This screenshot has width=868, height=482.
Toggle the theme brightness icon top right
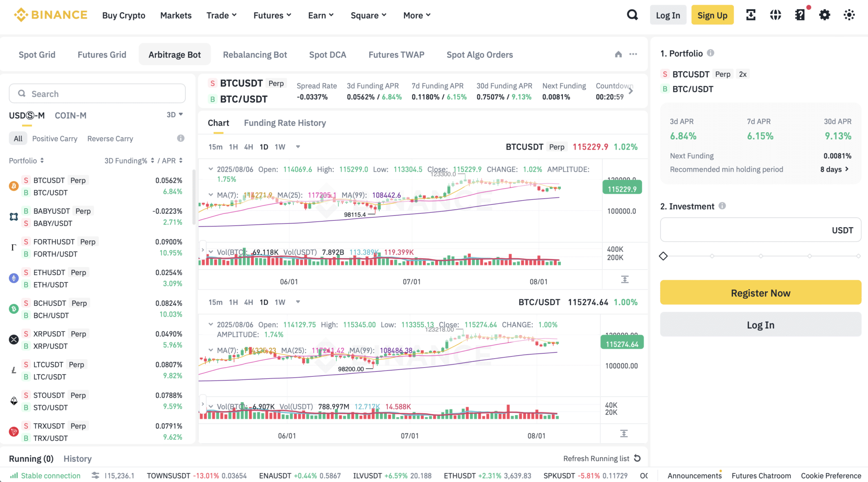[849, 14]
